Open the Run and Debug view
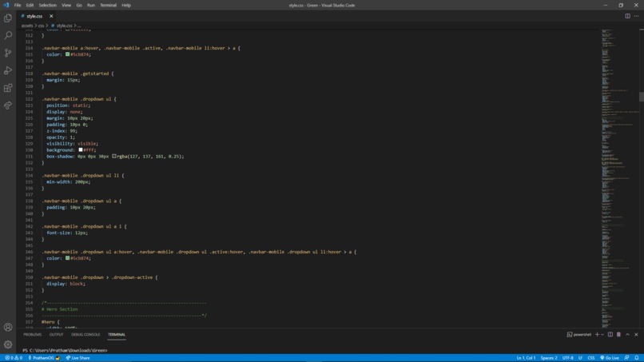The height and width of the screenshot is (362, 644). 8,70
